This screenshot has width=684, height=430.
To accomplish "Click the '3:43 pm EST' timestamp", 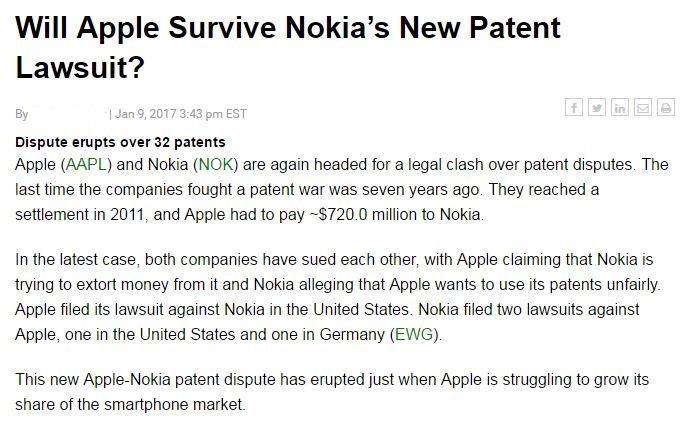I will coord(213,114).
